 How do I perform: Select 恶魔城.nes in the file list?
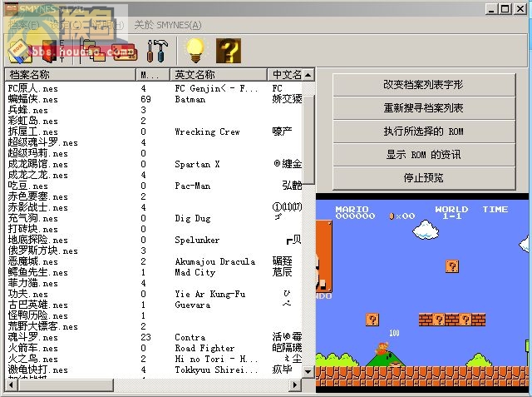pos(33,261)
